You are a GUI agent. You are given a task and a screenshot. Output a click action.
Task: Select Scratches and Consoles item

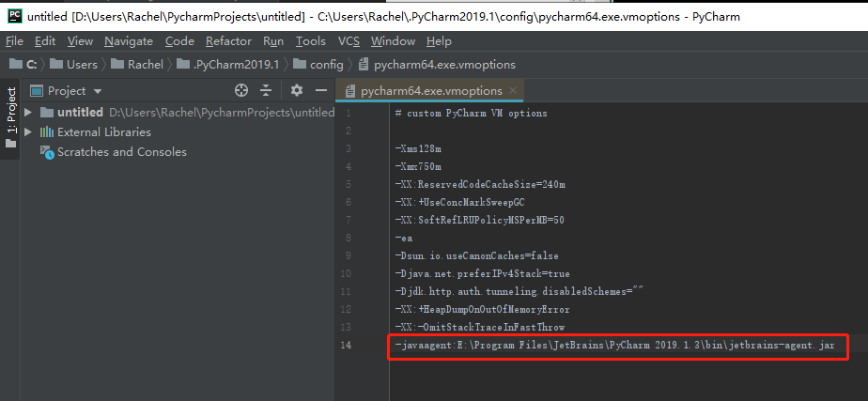[x=122, y=152]
